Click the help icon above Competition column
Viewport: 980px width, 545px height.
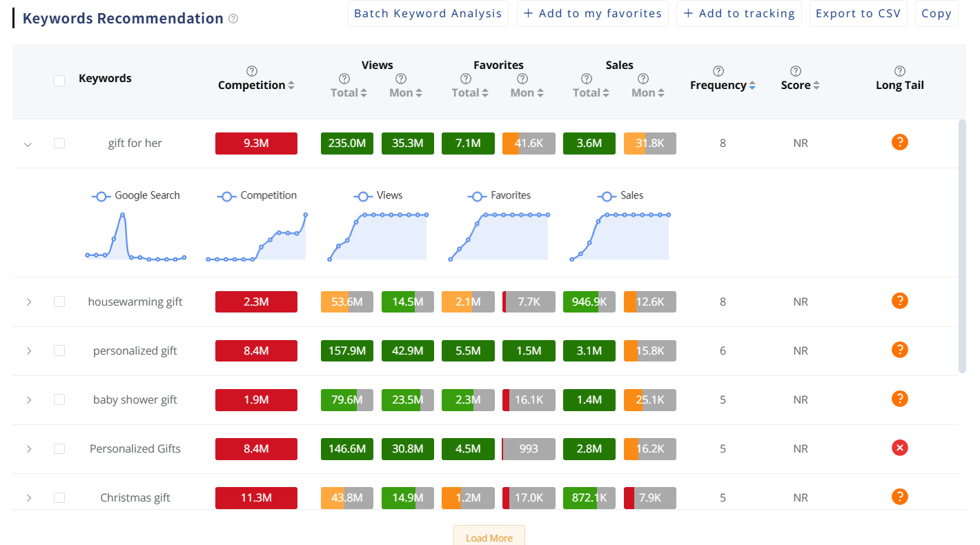pyautogui.click(x=252, y=71)
